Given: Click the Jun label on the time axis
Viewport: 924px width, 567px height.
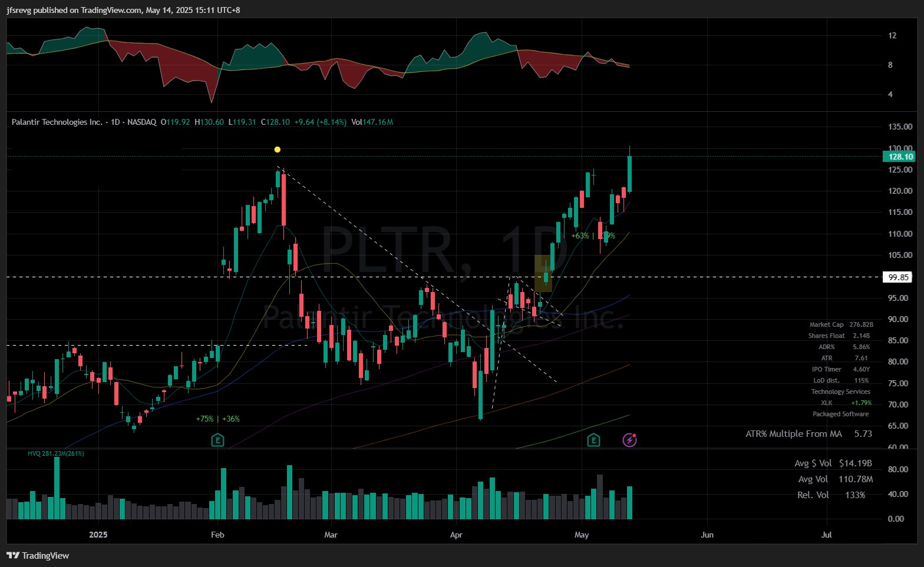Looking at the screenshot, I should 707,535.
